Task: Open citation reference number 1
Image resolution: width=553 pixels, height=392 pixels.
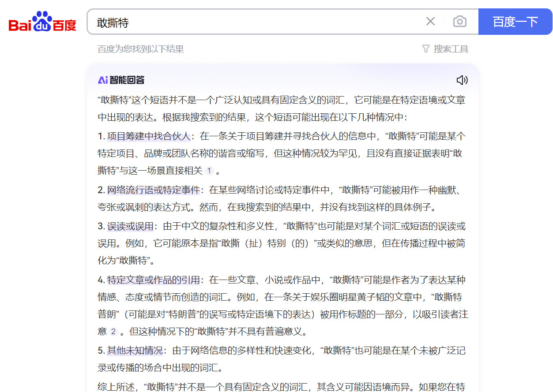Action: [209, 171]
